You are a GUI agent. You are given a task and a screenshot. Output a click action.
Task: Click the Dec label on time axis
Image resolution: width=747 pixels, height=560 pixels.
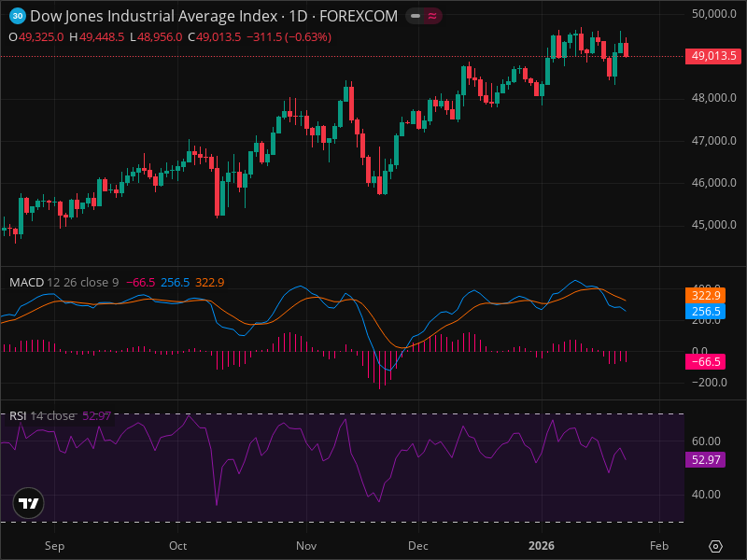pyautogui.click(x=417, y=546)
